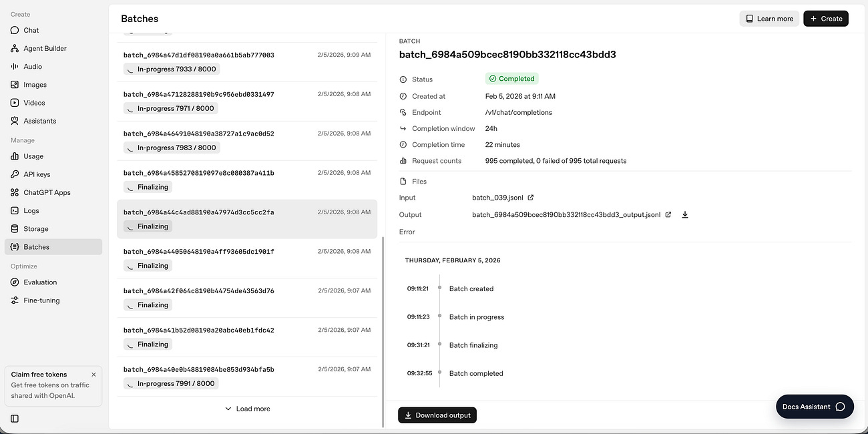Click the Fine-tuning sliders icon
868x434 pixels.
(15, 300)
